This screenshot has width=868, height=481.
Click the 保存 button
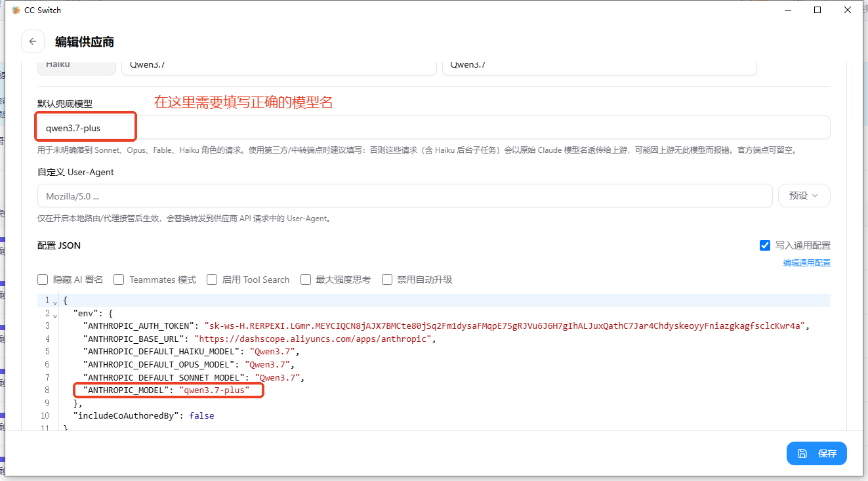[x=817, y=453]
